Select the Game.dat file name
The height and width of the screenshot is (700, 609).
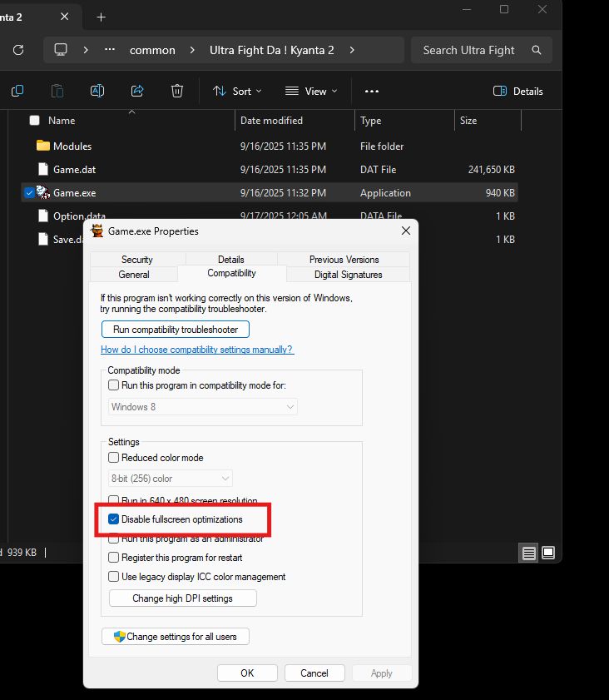75,170
